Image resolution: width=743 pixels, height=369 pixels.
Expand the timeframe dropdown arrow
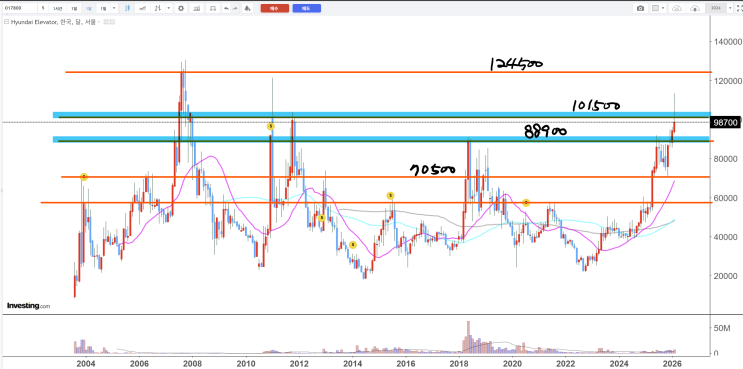pos(114,8)
